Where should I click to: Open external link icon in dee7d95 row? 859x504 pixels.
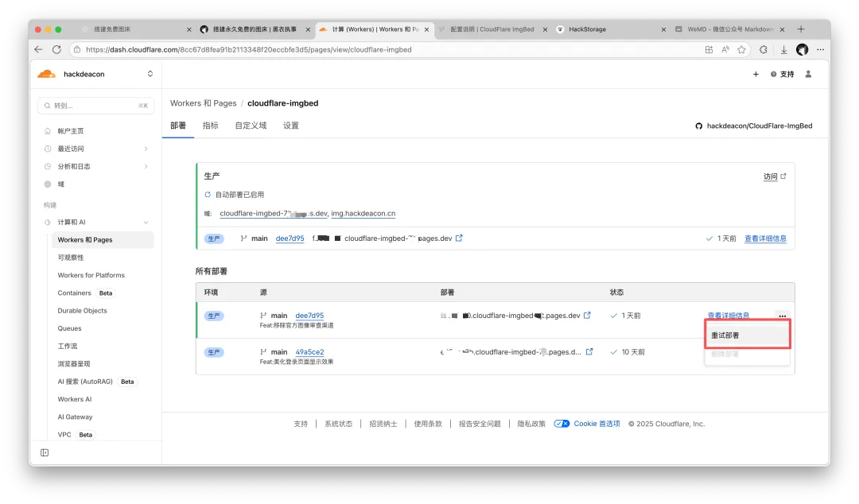pos(587,315)
